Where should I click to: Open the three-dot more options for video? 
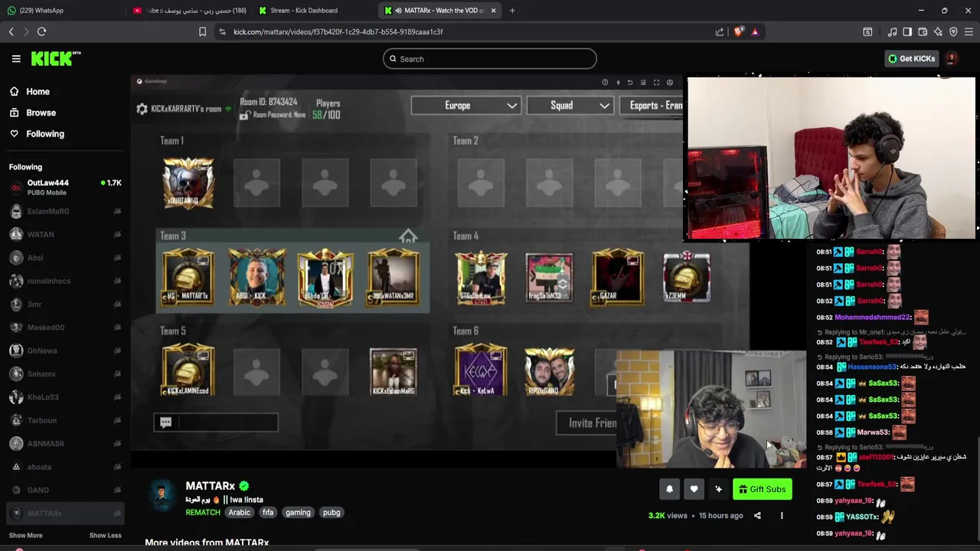coord(782,515)
